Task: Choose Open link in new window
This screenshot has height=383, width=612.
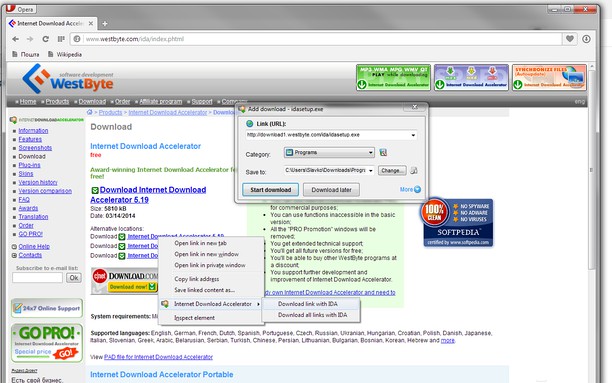Action: pyautogui.click(x=206, y=254)
